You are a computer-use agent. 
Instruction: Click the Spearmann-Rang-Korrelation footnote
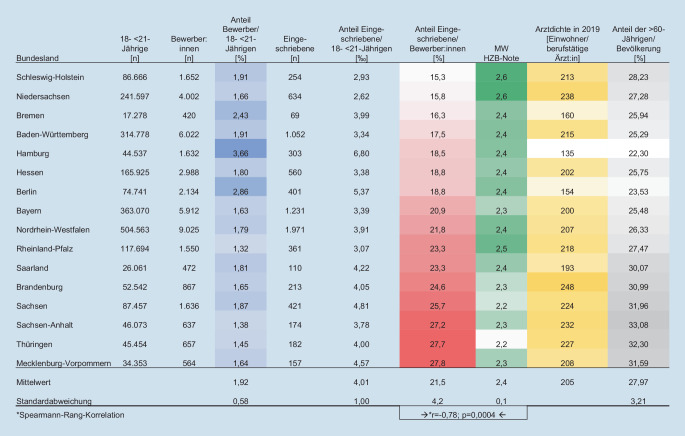click(x=70, y=415)
